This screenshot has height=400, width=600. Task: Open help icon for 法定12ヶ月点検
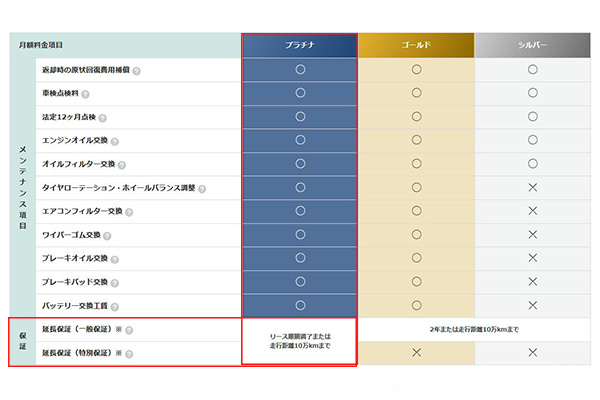coord(103,118)
